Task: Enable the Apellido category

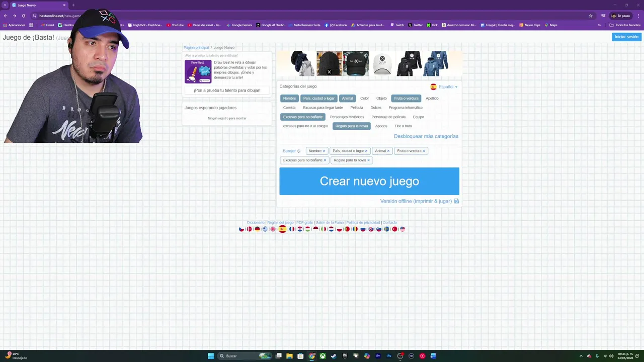Action: click(432, 99)
